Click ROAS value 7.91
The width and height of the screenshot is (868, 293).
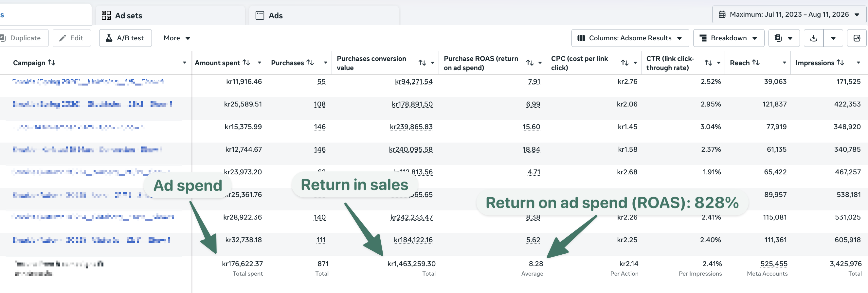(534, 82)
